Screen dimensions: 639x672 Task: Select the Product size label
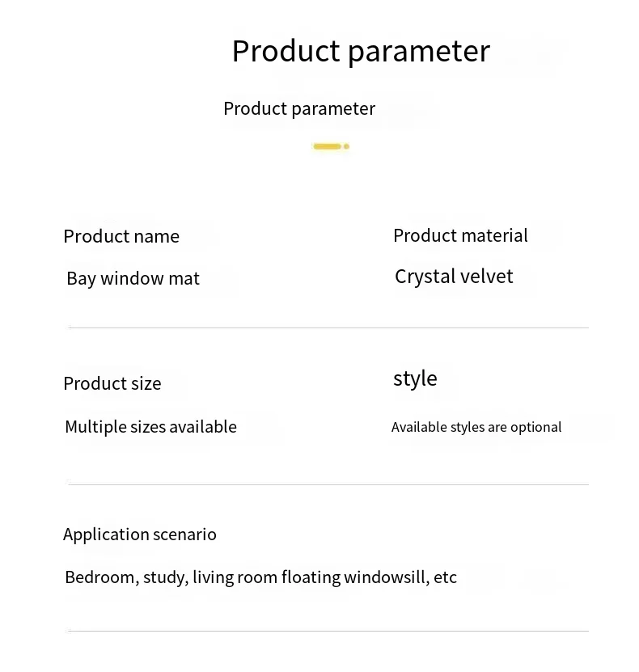point(112,383)
